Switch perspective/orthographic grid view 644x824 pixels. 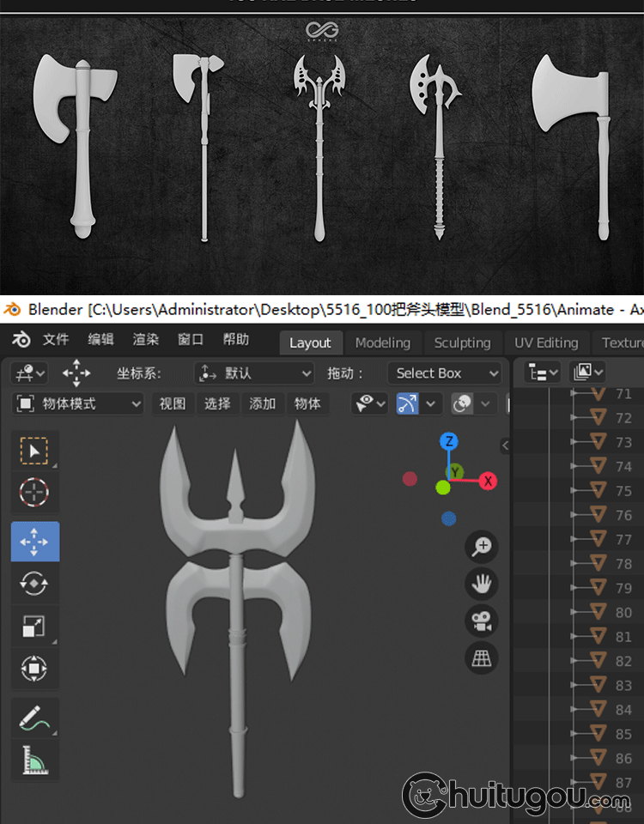click(x=482, y=658)
